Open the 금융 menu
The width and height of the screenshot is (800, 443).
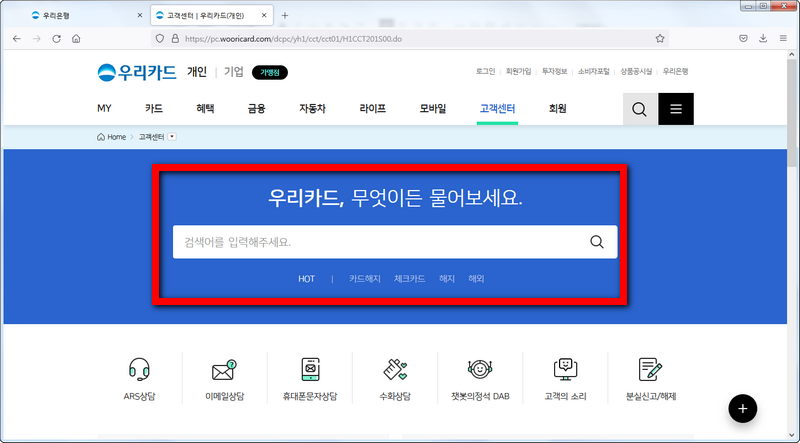click(256, 108)
